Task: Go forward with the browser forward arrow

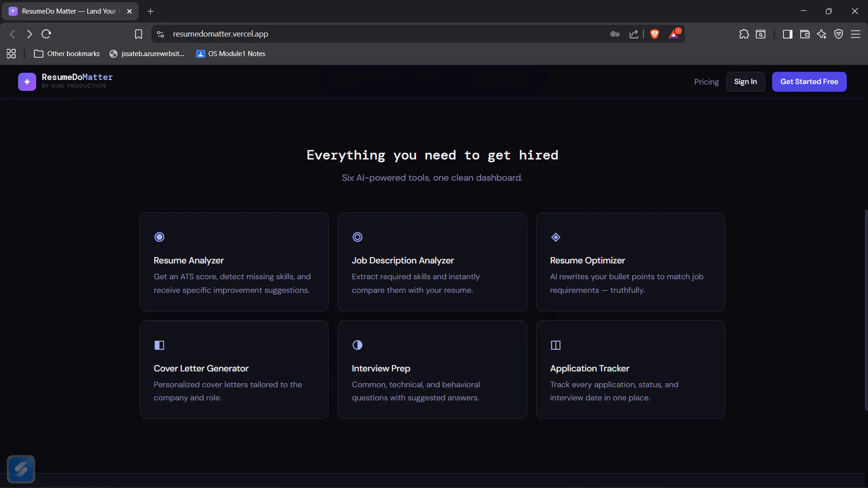Action: (x=29, y=34)
